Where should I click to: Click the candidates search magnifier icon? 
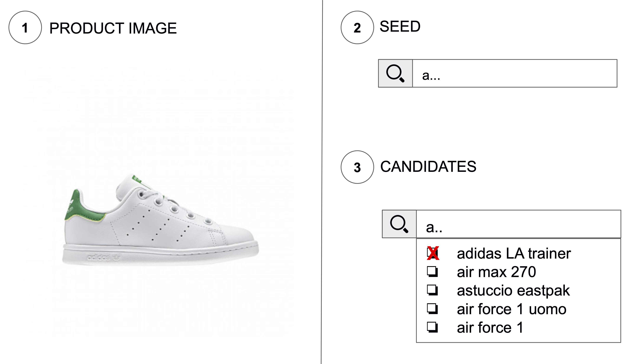[399, 224]
